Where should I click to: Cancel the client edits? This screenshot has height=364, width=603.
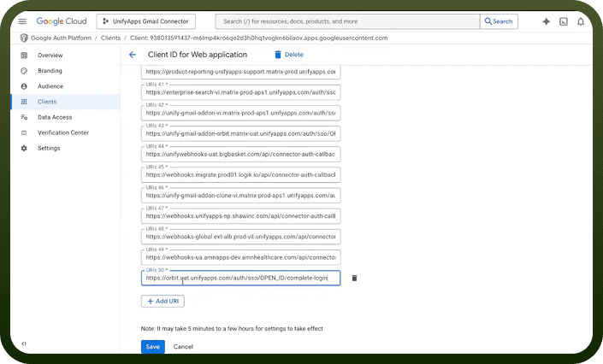183,347
